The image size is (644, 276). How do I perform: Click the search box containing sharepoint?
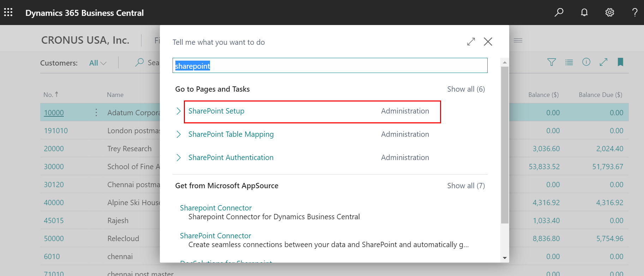[x=330, y=66]
